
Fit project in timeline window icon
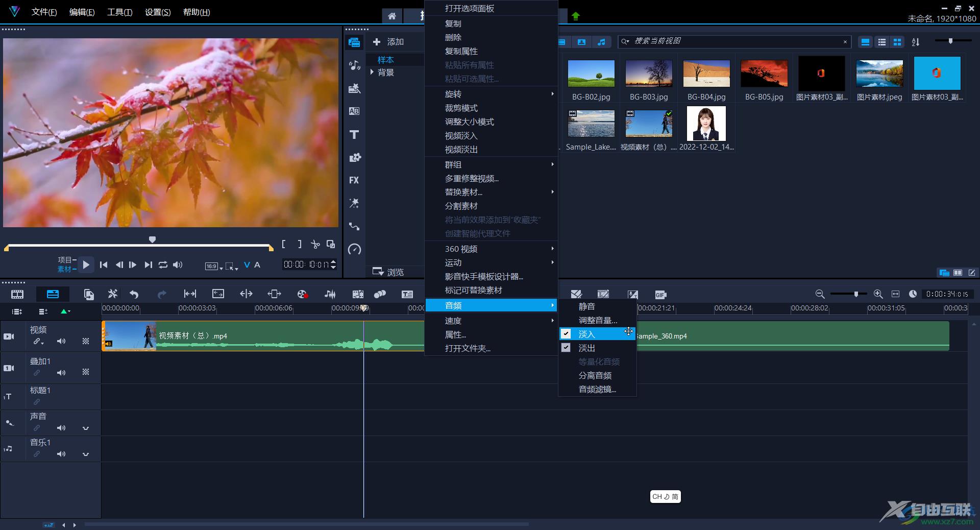click(x=895, y=294)
